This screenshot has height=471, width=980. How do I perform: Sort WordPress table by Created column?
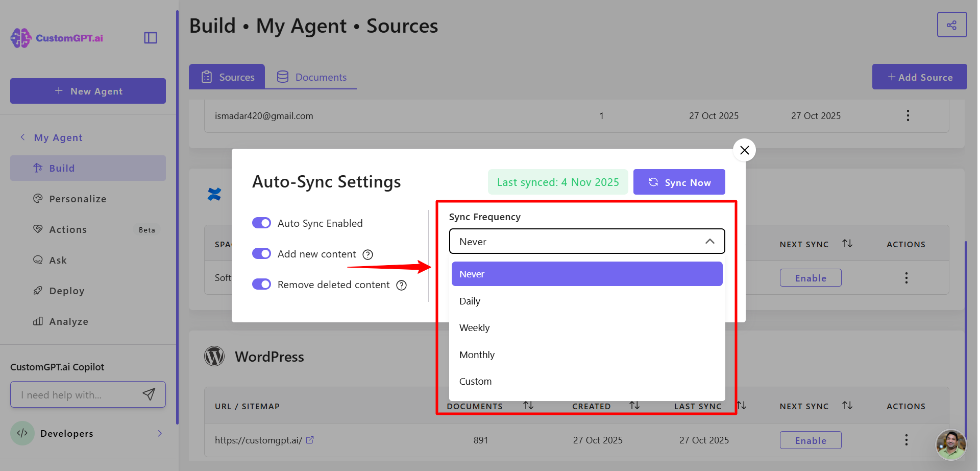(x=634, y=406)
